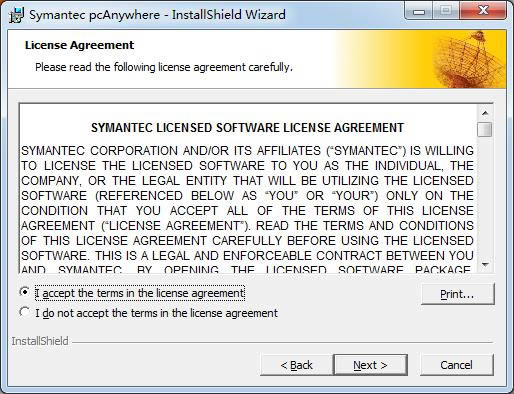
Task: Cancel the installation
Action: coord(456,365)
